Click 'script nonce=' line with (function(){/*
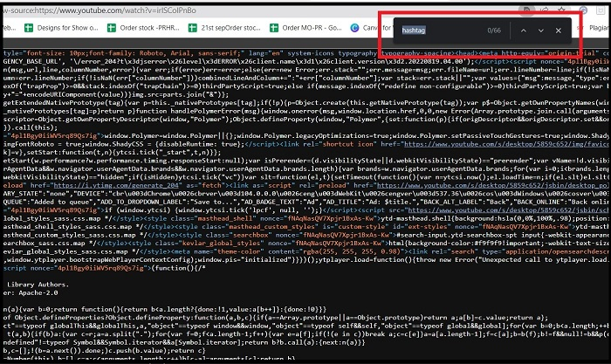611x364 pixels. click(105, 268)
